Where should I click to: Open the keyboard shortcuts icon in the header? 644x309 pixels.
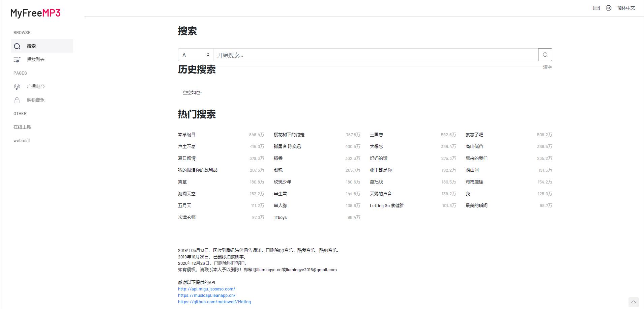[596, 8]
